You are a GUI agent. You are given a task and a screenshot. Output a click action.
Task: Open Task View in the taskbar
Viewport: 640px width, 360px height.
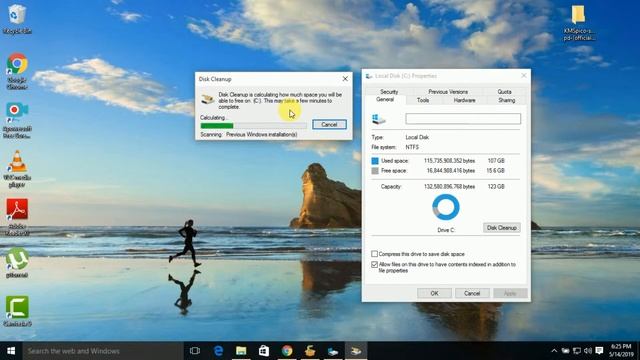(x=195, y=351)
